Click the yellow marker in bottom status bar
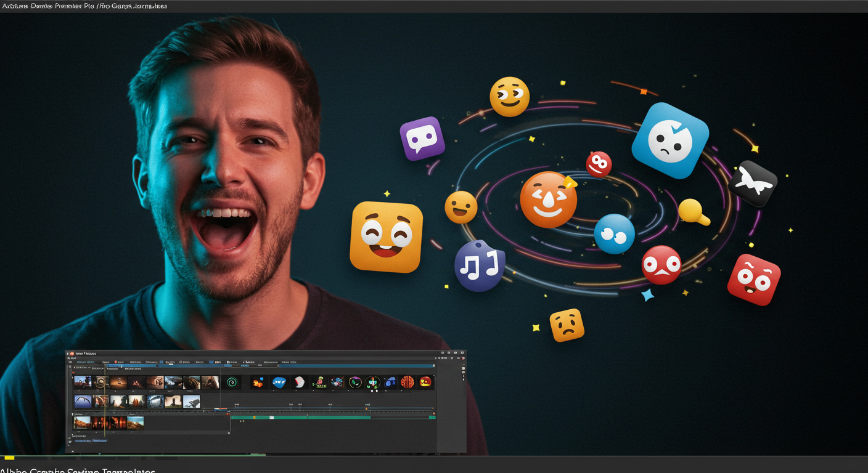 pyautogui.click(x=9, y=458)
